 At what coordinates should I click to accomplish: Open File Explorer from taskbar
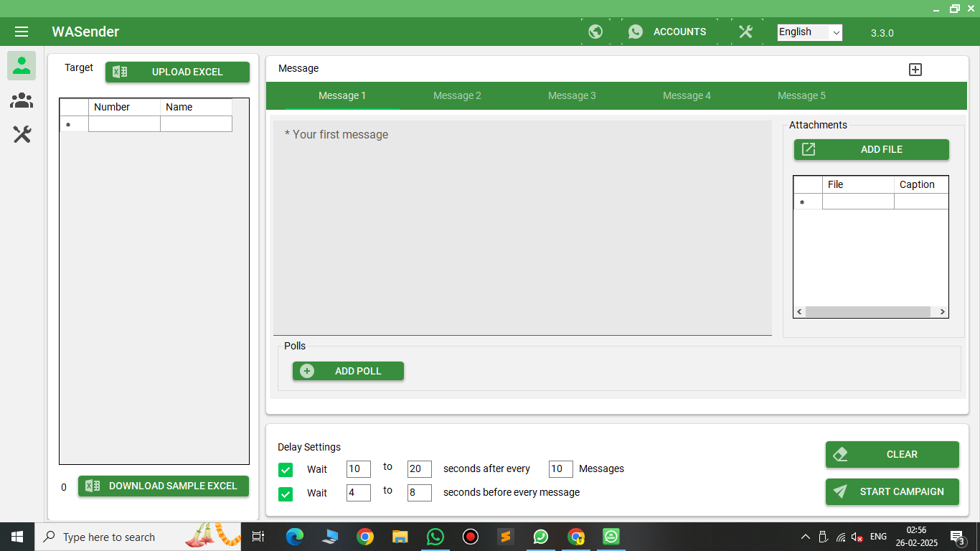click(x=400, y=537)
